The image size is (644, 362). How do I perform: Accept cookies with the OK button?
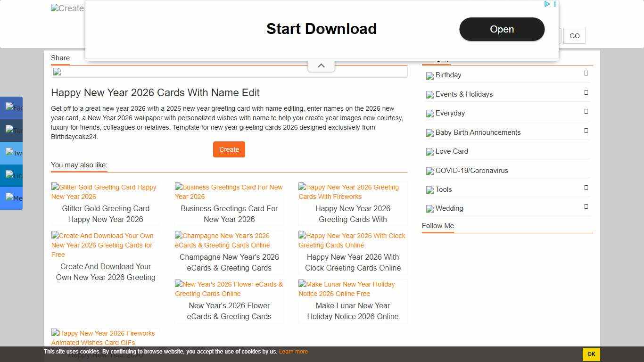click(591, 354)
